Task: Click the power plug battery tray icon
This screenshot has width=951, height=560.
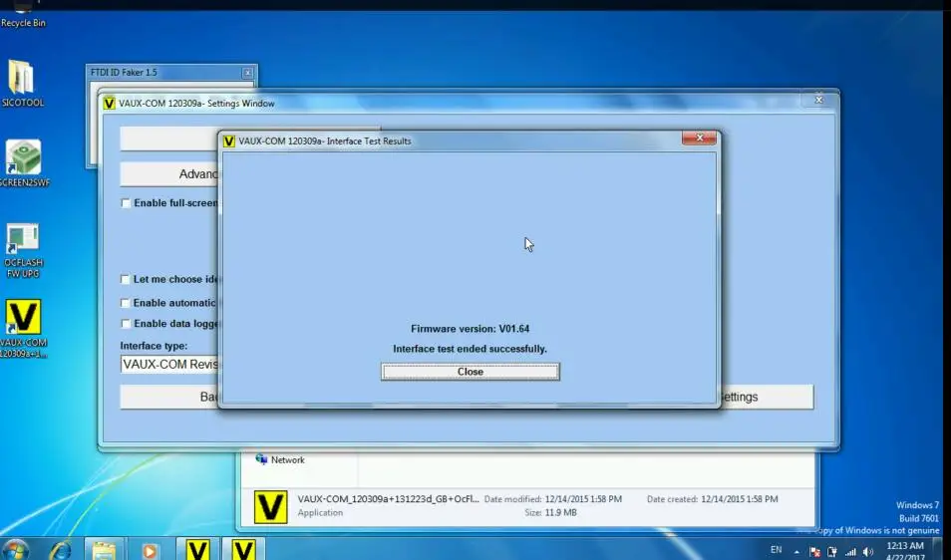Action: (x=832, y=551)
